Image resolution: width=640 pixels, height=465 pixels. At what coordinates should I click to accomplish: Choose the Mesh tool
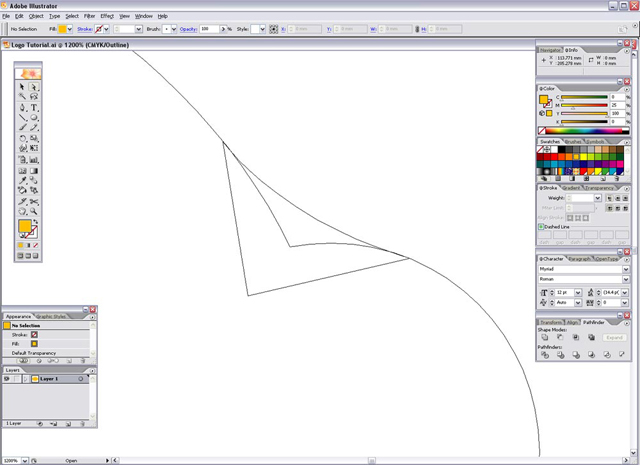click(22, 171)
